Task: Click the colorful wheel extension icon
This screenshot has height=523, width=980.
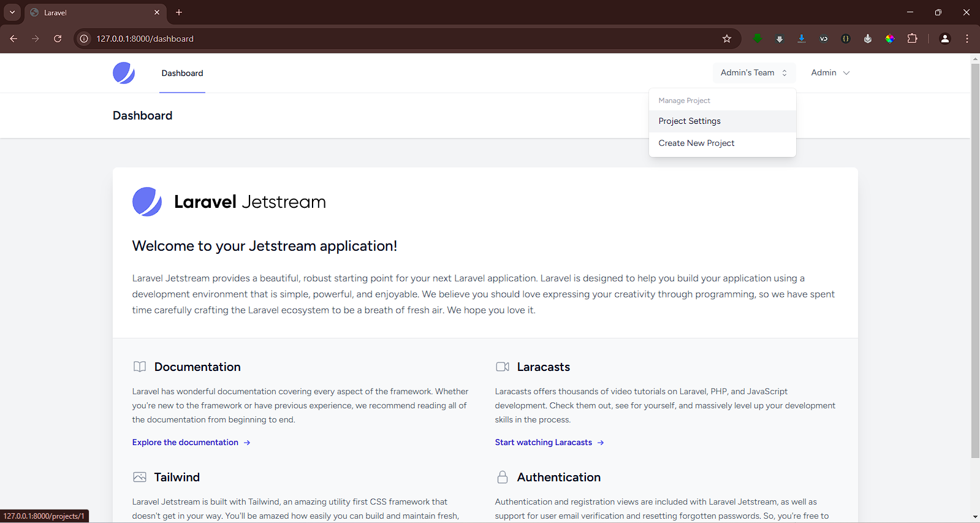Action: [x=890, y=39]
